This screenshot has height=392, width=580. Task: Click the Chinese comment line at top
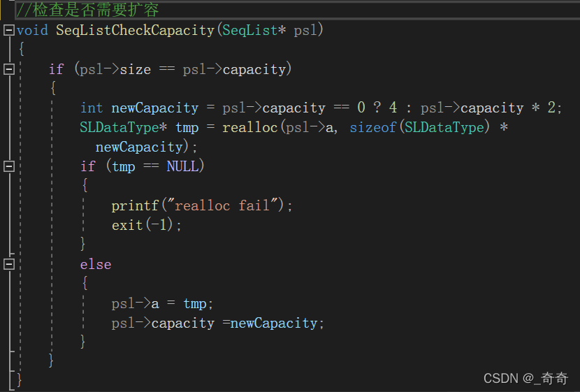[87, 10]
